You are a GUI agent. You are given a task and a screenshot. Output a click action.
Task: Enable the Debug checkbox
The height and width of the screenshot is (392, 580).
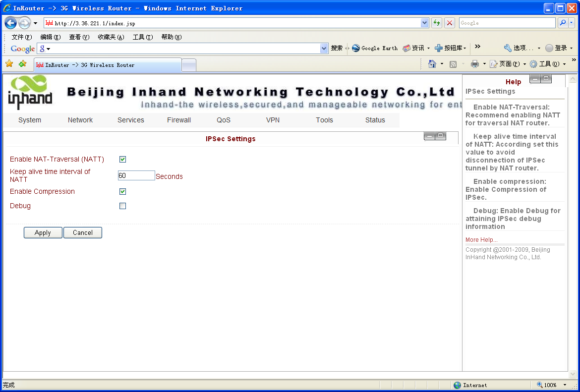point(123,206)
